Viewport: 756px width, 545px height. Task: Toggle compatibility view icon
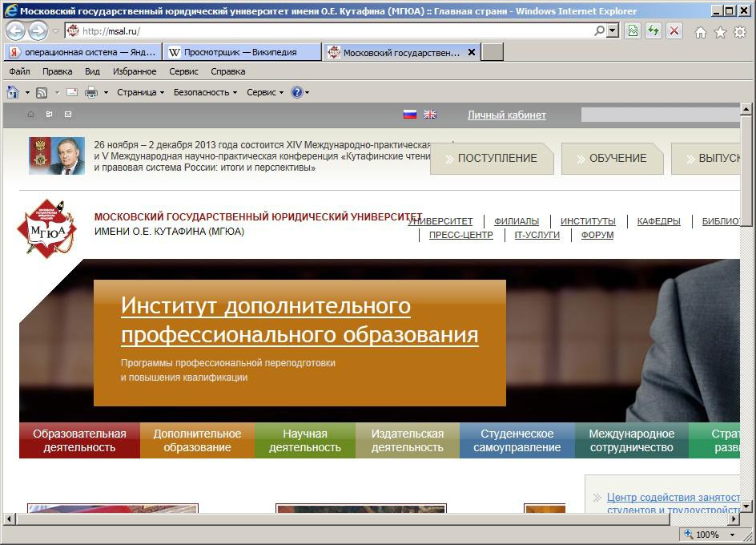(633, 31)
